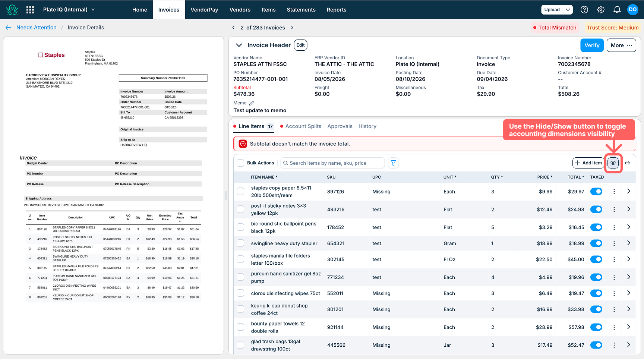Click the pencil icon to edit memo
The image size is (644, 359).
[x=252, y=103]
